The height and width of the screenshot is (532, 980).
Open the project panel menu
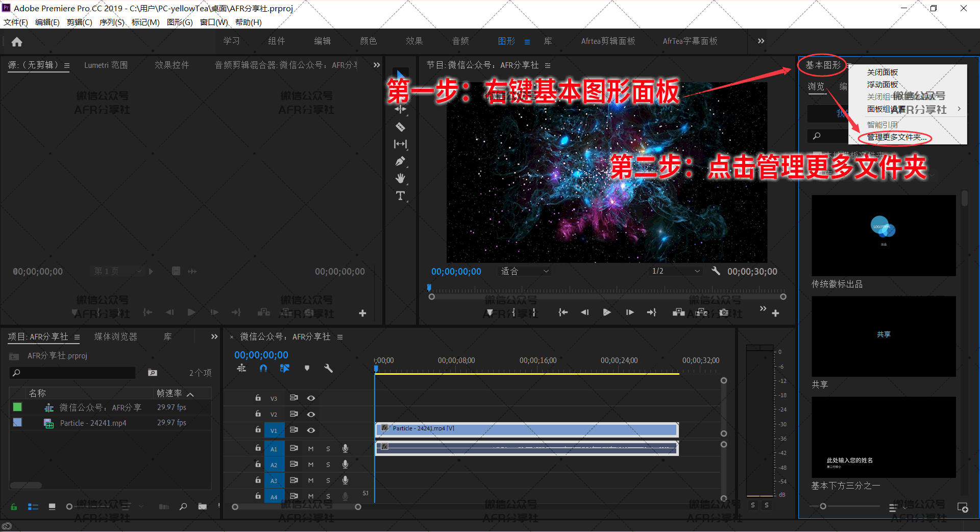pos(77,337)
